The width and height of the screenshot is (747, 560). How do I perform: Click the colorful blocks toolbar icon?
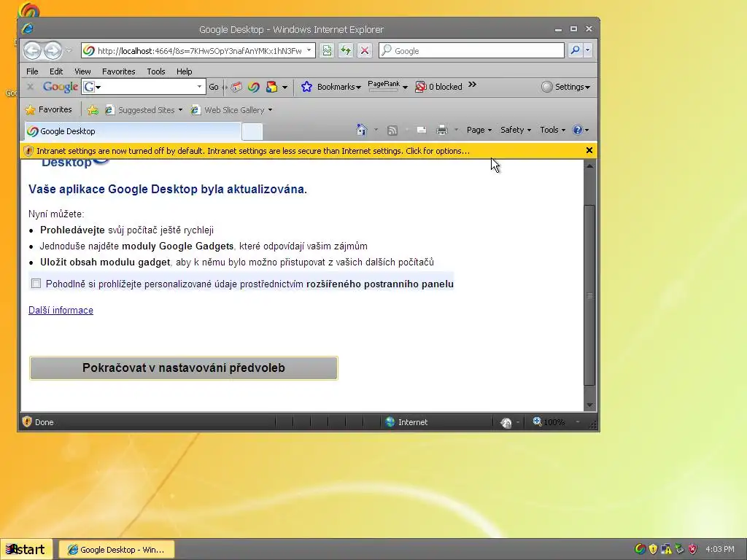point(271,87)
